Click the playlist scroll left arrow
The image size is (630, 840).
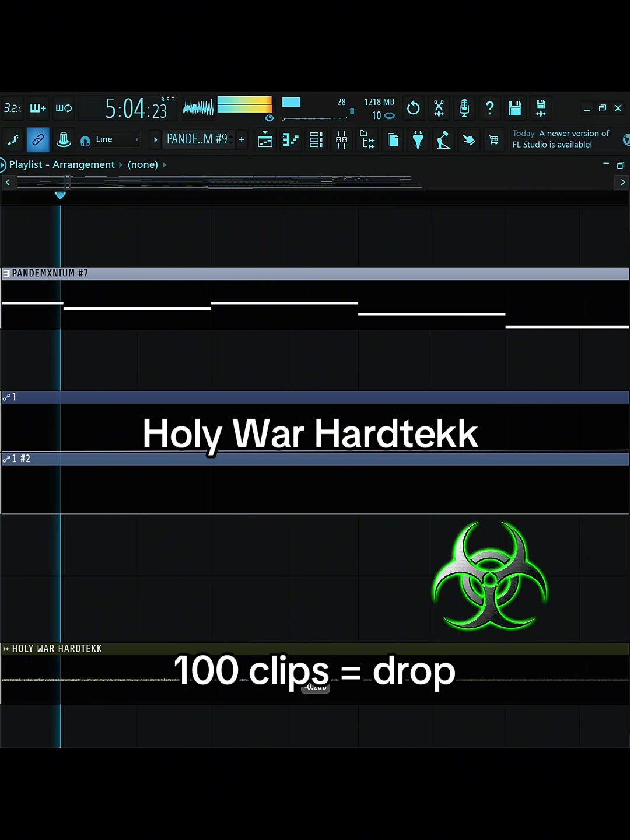tap(8, 183)
